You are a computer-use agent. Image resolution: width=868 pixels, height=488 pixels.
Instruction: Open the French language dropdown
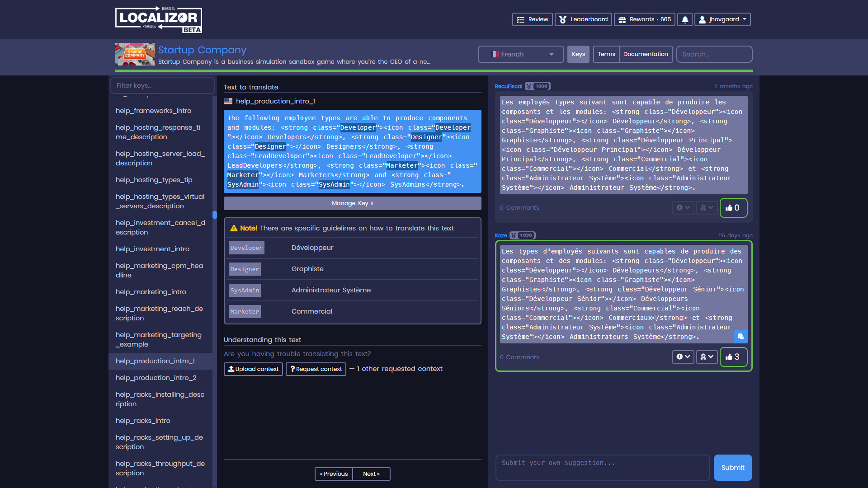[521, 54]
